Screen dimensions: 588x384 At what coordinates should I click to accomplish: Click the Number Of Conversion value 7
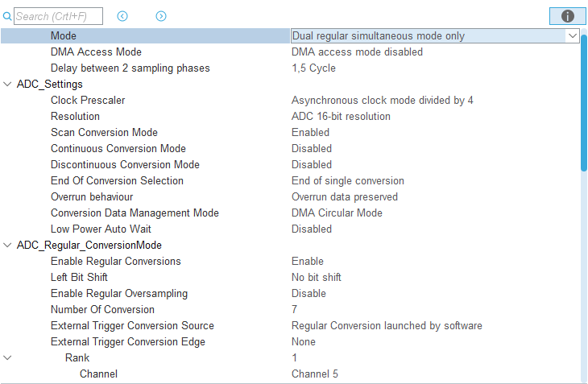pos(294,309)
